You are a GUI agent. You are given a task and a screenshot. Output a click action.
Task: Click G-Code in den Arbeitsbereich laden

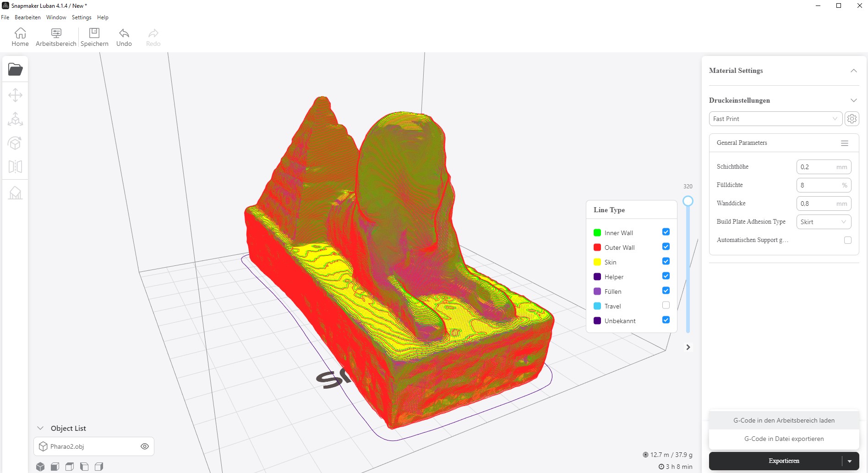784,420
